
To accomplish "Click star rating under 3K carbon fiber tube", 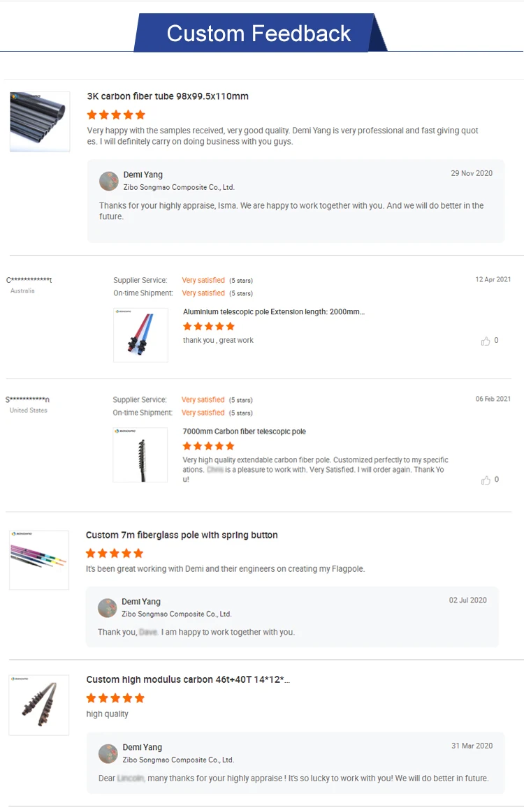I will tap(116, 115).
